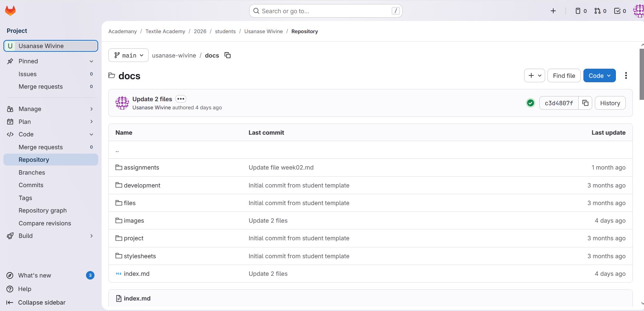The width and height of the screenshot is (644, 311).
Task: Copy commit SHA c3d4807f
Action: 585,103
